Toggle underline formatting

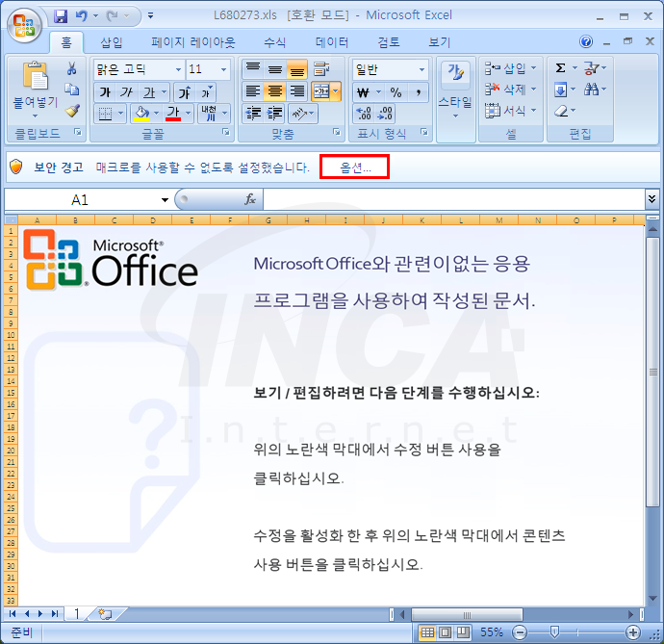click(148, 92)
